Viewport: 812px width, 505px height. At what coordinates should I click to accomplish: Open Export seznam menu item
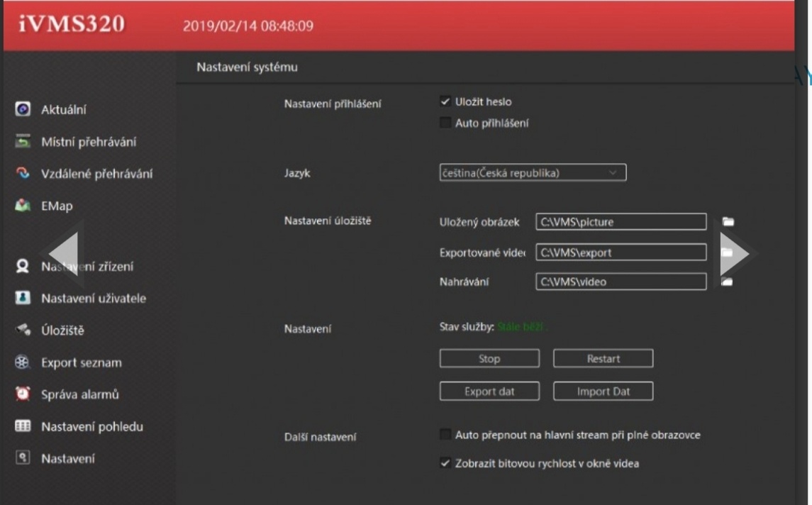(x=81, y=362)
